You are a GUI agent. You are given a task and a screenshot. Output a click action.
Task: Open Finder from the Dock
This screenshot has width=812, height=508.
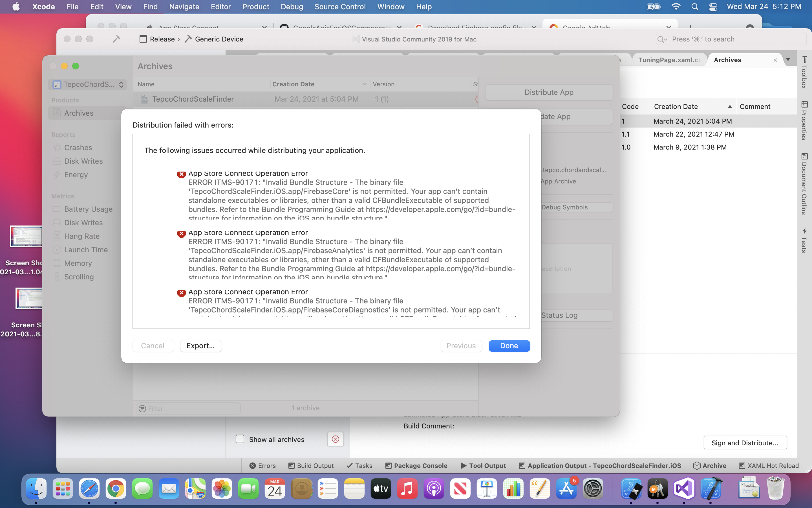pos(36,489)
